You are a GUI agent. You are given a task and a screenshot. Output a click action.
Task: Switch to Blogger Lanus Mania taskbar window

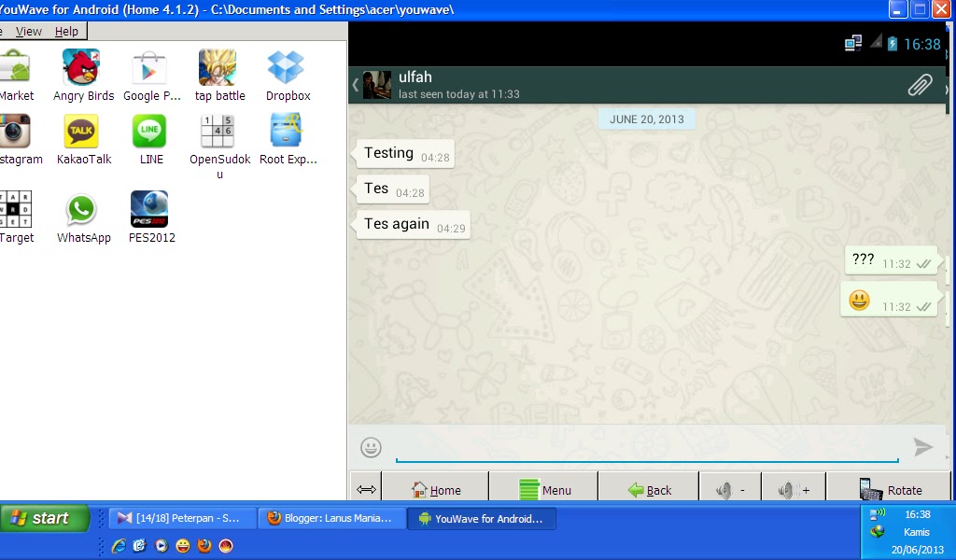pyautogui.click(x=331, y=518)
